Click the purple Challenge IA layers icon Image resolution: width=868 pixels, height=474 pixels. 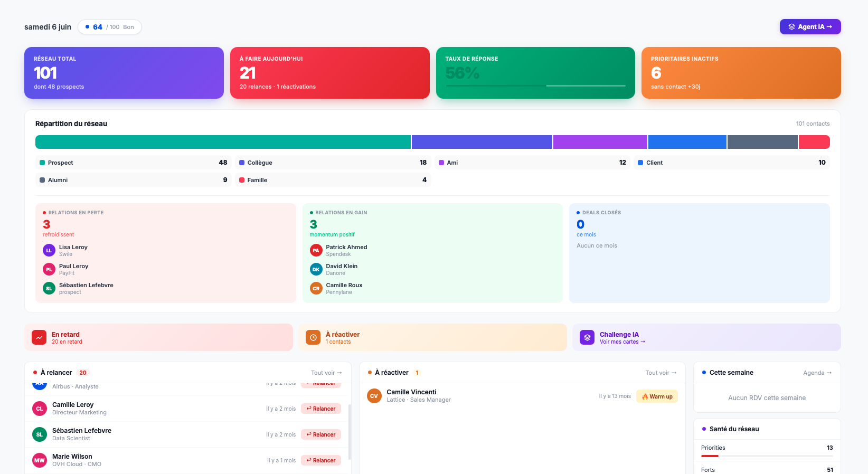pyautogui.click(x=587, y=337)
